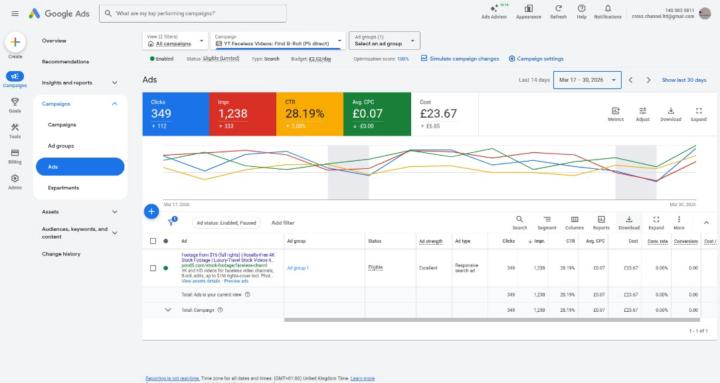The height and width of the screenshot is (383, 720).
Task: Collapse the Campaigns nav section
Action: point(114,104)
